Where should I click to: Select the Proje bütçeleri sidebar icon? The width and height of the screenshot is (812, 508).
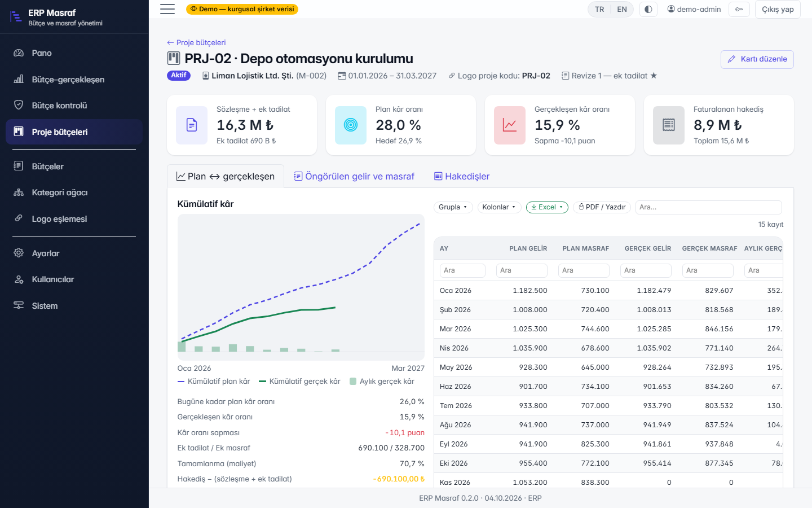point(19,132)
